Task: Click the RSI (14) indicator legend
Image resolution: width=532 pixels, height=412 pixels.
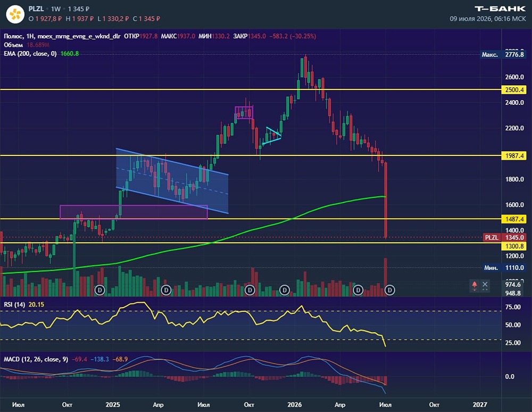Action: click(14, 304)
